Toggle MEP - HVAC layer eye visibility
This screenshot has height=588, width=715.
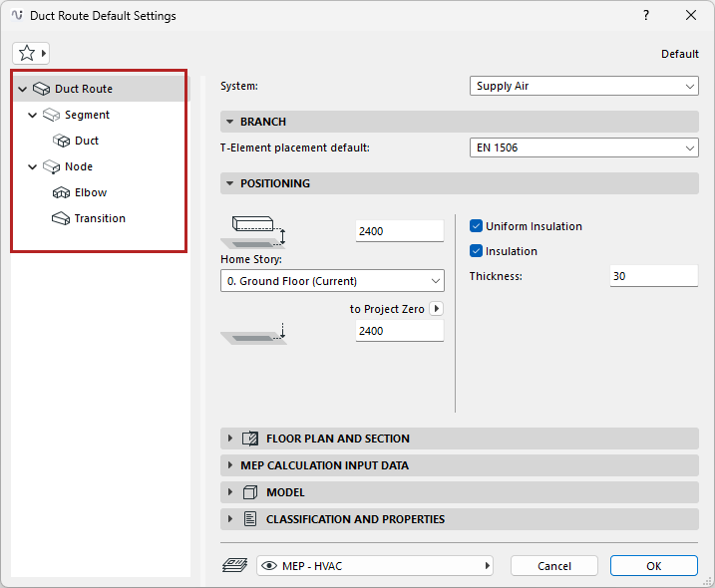coord(269,566)
